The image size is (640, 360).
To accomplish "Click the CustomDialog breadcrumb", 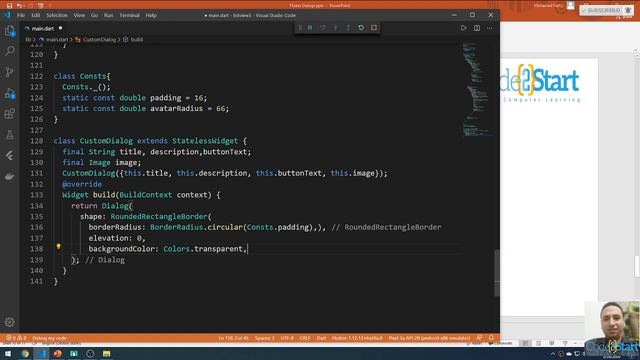I will pyautogui.click(x=99, y=40).
